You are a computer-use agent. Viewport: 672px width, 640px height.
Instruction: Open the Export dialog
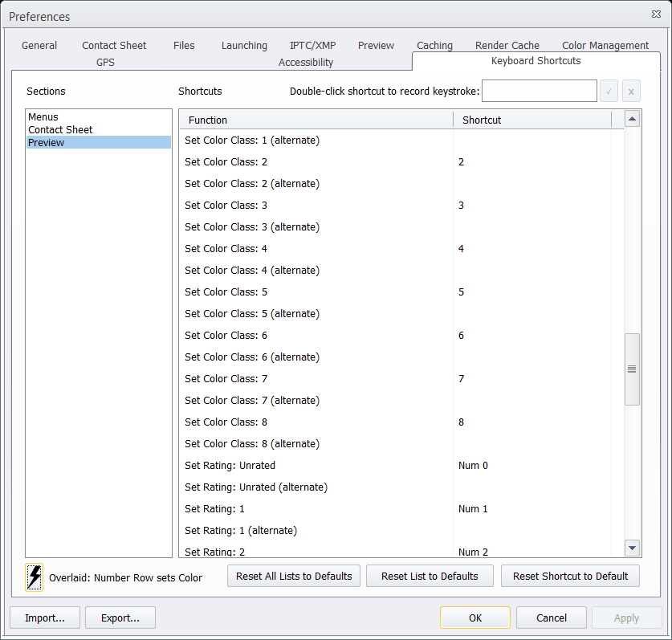pyautogui.click(x=120, y=618)
